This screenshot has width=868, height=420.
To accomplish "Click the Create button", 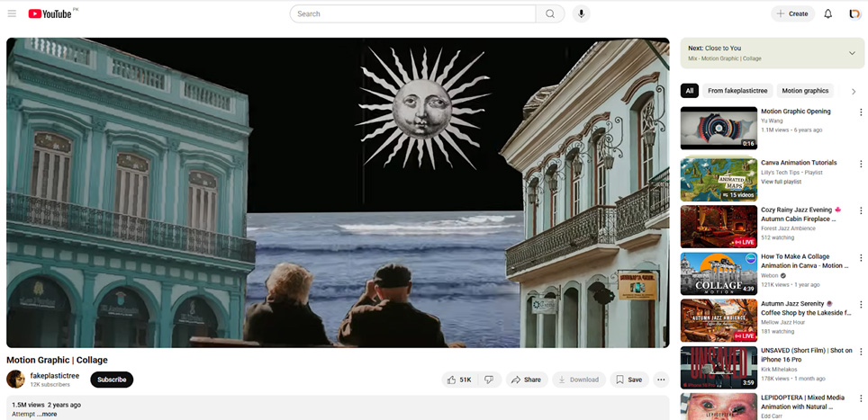I will click(792, 13).
